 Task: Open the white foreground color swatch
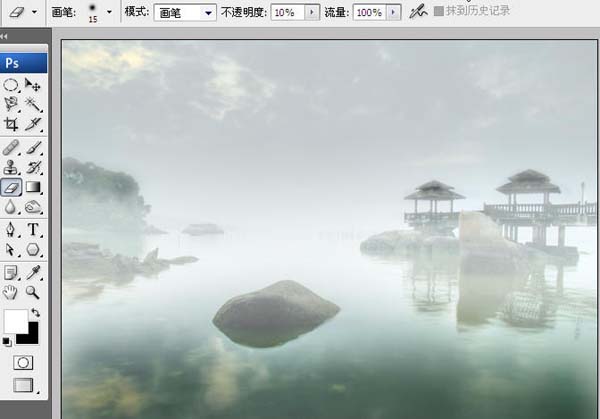click(x=16, y=321)
